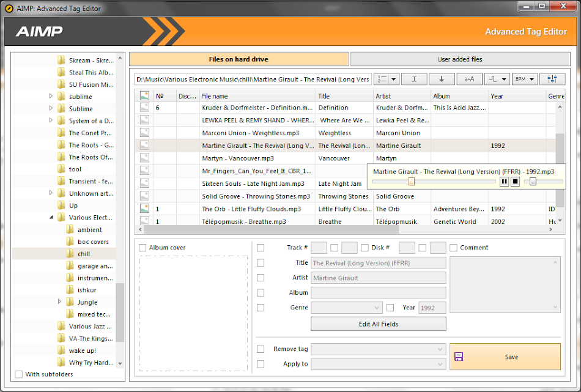Click the Edit All Fields button

pyautogui.click(x=379, y=324)
